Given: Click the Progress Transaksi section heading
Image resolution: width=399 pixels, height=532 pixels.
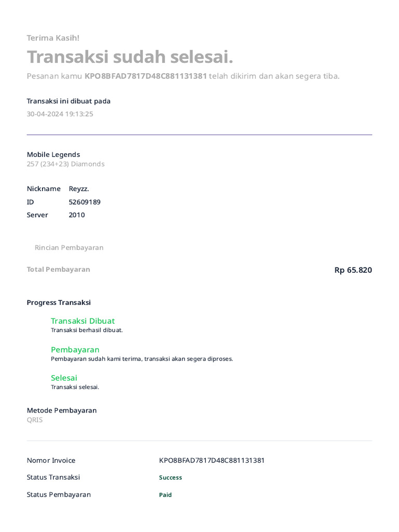Looking at the screenshot, I should tap(59, 302).
